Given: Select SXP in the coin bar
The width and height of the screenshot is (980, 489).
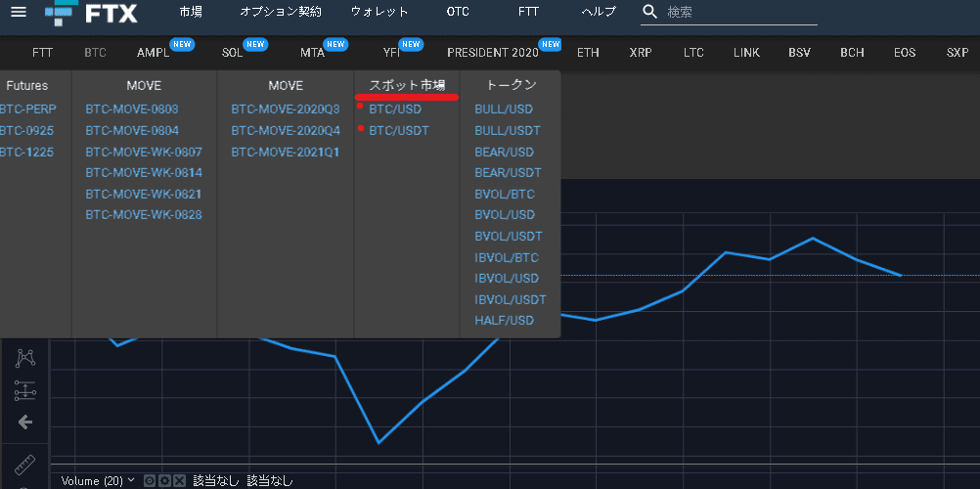Looking at the screenshot, I should [958, 53].
